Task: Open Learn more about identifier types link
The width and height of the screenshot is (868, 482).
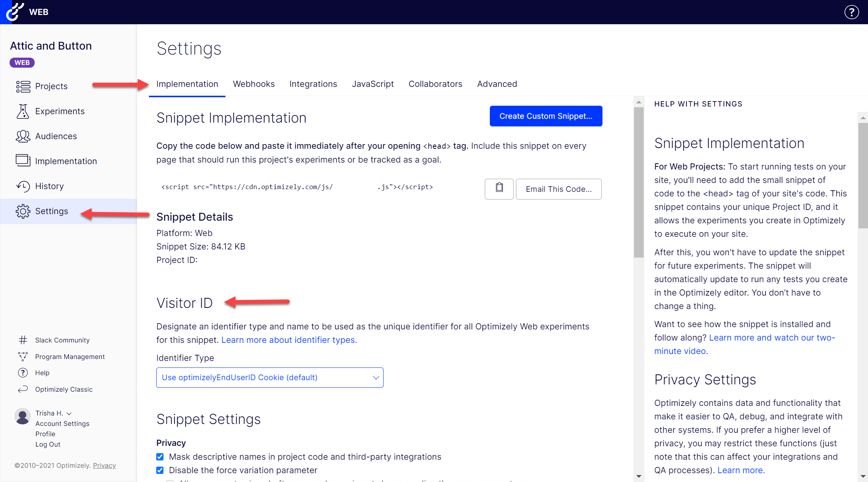Action: pos(289,340)
